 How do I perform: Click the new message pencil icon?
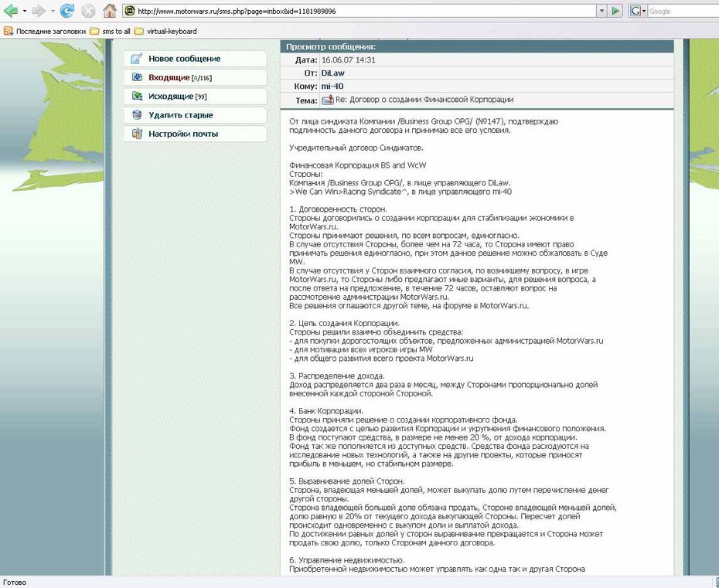point(136,59)
